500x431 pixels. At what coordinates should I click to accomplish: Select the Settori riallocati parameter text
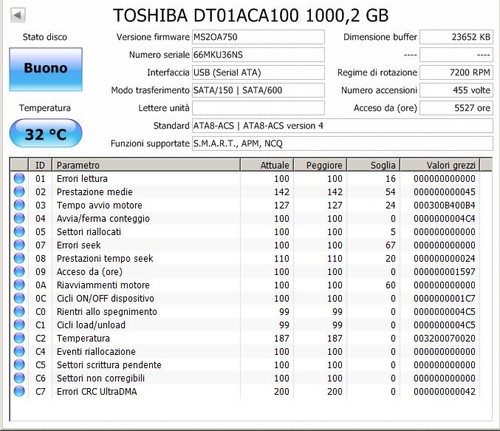pyautogui.click(x=89, y=232)
